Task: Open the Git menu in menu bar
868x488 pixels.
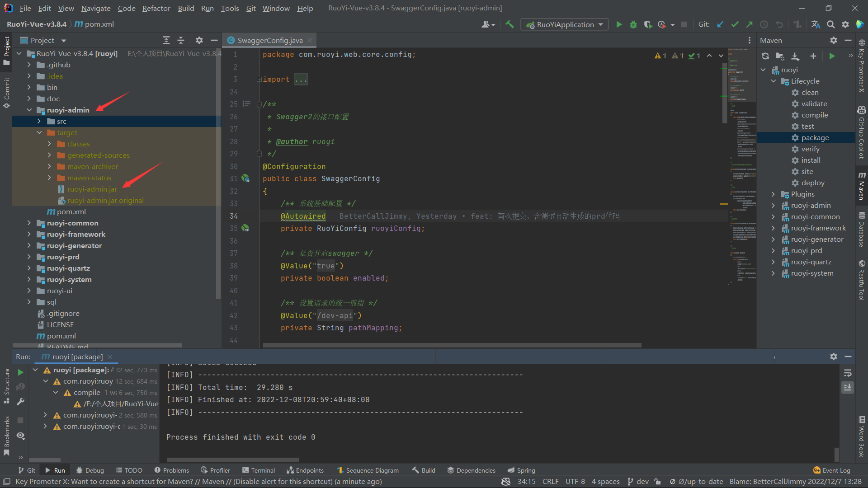Action: [x=251, y=8]
